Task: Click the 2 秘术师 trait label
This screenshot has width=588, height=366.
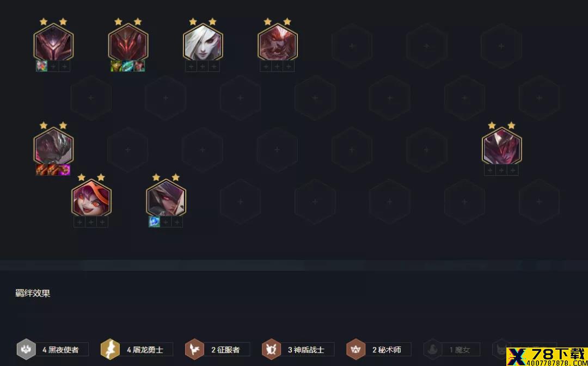Action: (x=388, y=350)
